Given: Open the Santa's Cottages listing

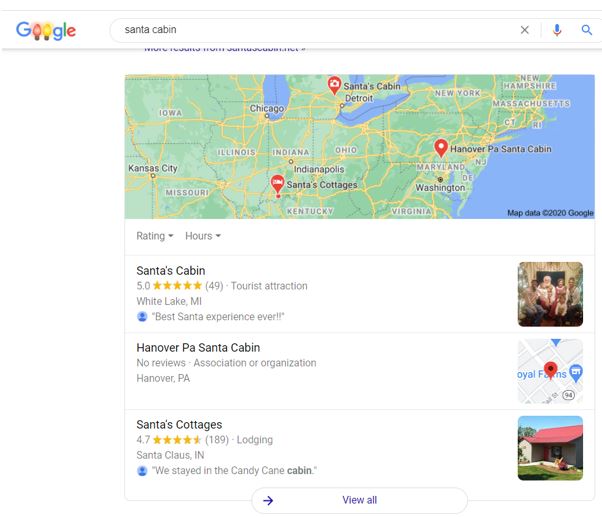Looking at the screenshot, I should pyautogui.click(x=179, y=425).
